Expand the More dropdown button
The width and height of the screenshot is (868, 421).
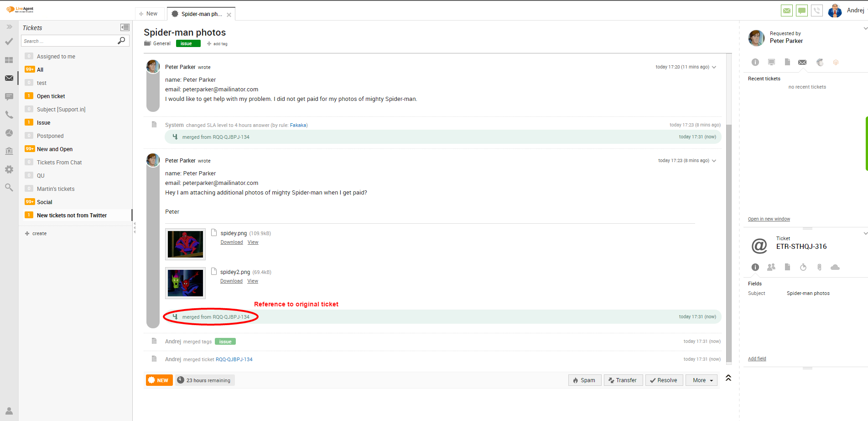[x=702, y=380]
